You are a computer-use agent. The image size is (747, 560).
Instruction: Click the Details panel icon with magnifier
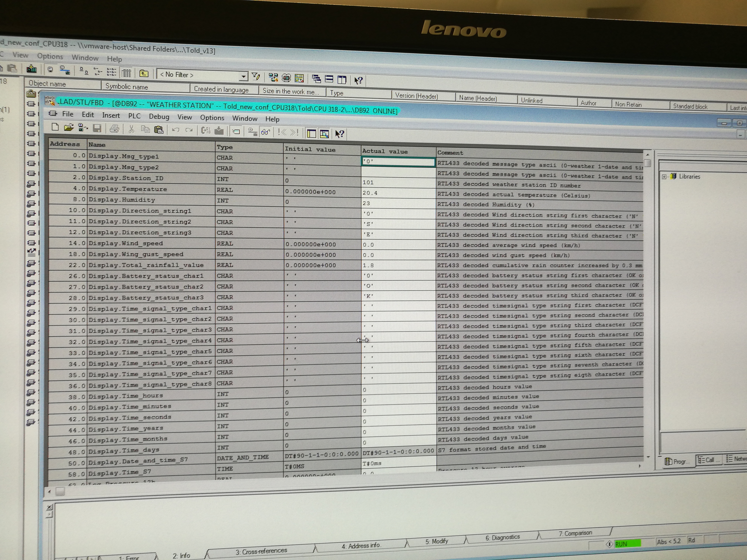coord(324,134)
